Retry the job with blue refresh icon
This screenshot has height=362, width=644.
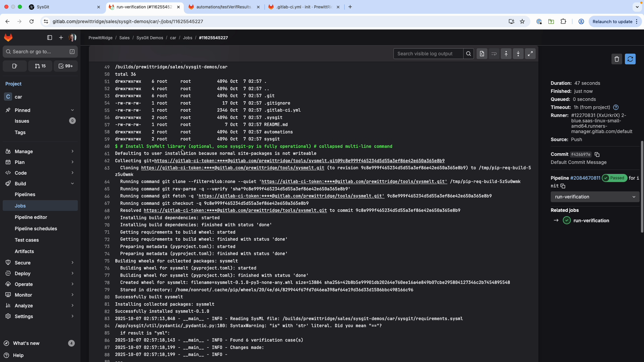tap(630, 59)
